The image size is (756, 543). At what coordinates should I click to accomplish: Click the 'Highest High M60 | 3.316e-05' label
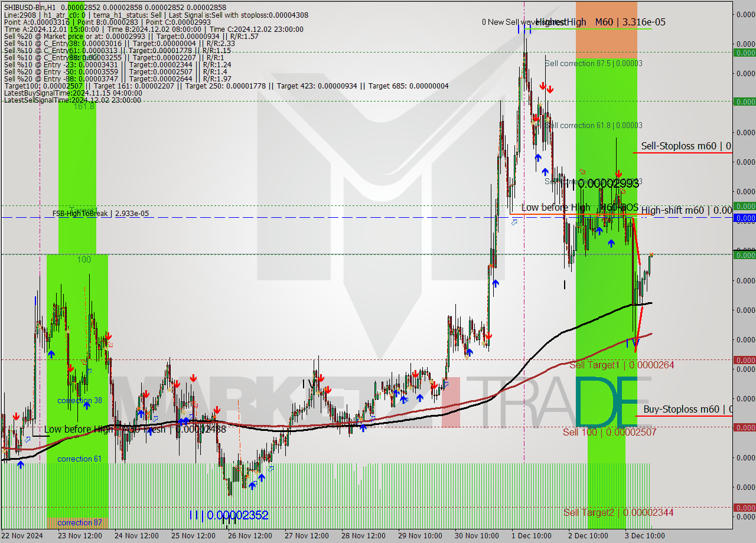(x=600, y=22)
